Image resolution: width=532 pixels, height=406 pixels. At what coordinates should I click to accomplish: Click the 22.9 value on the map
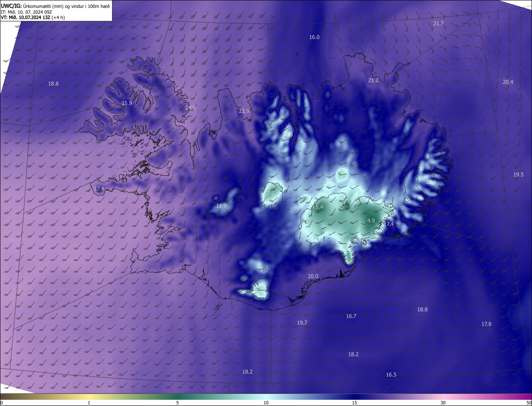244,111
